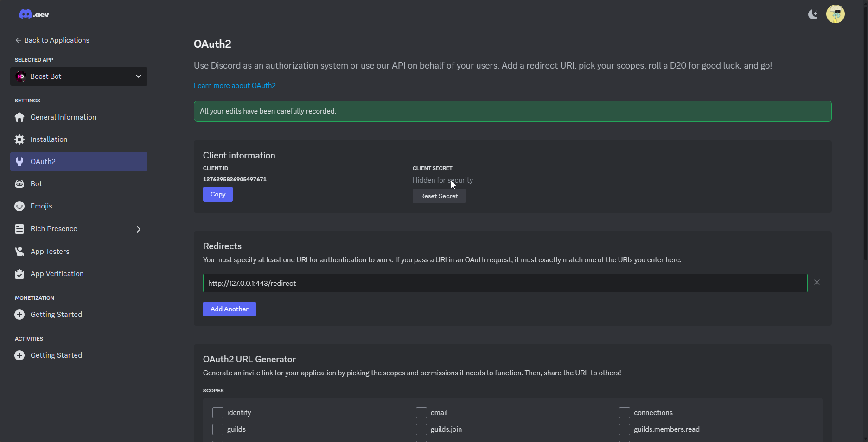Copy the client ID
The width and height of the screenshot is (868, 442).
[217, 195]
